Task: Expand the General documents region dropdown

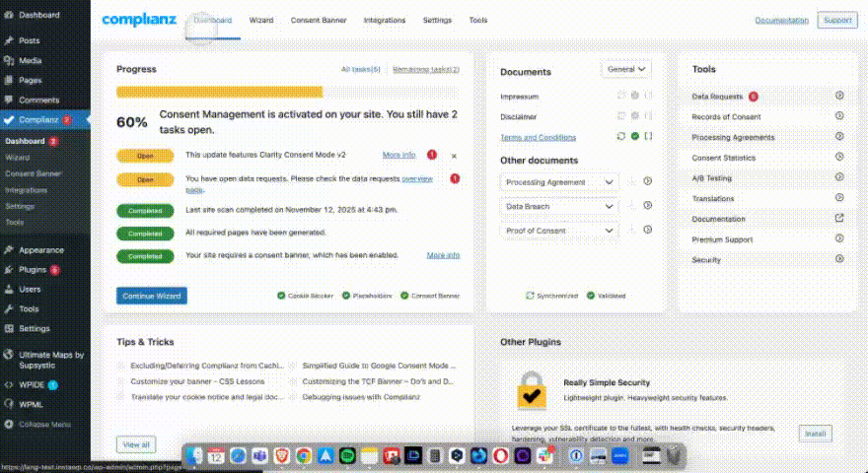Action: [626, 70]
